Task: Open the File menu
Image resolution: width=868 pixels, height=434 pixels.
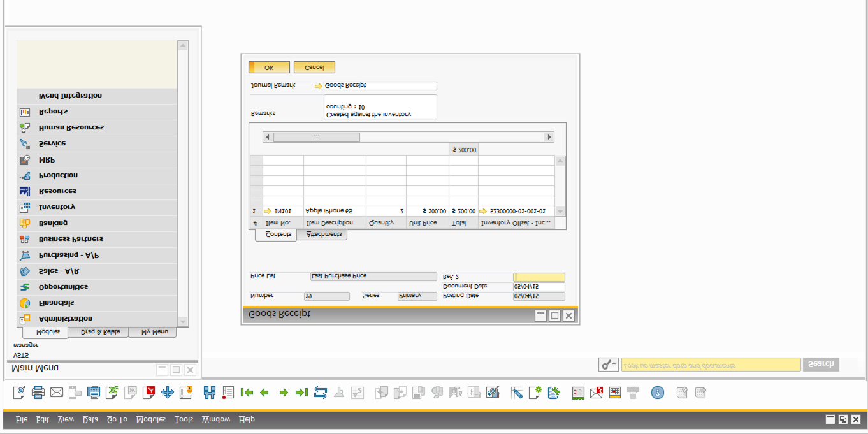Action: coord(22,419)
